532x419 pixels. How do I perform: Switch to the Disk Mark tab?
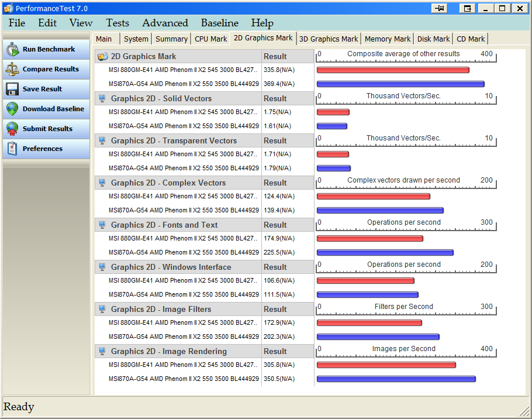433,39
